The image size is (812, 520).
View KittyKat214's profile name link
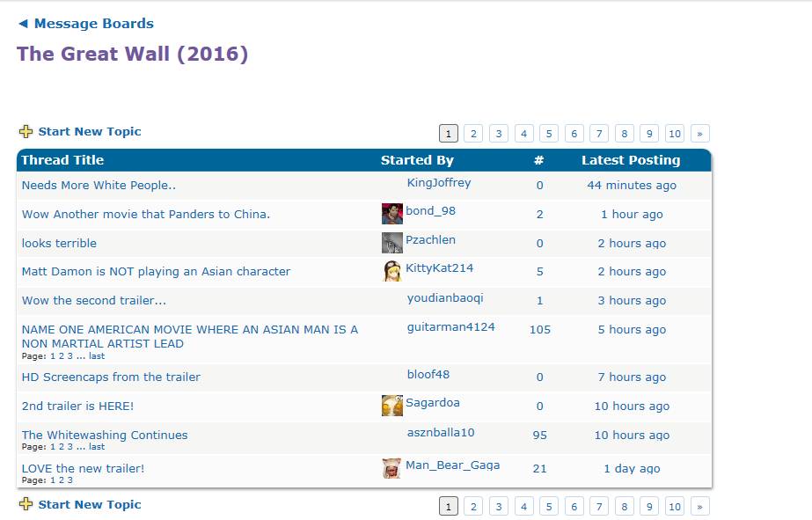439,267
